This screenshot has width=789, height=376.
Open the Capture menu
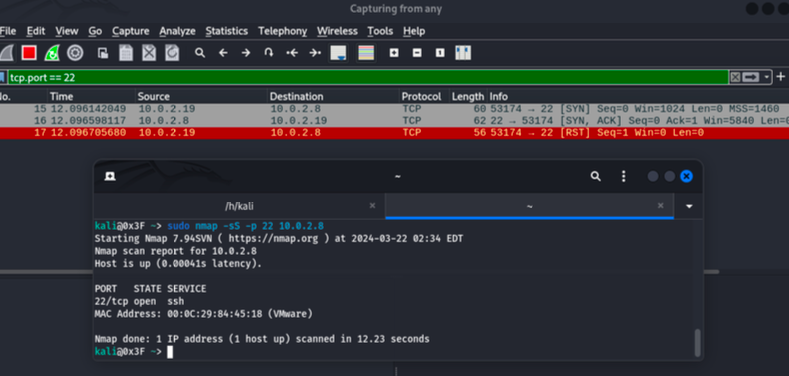point(131,31)
